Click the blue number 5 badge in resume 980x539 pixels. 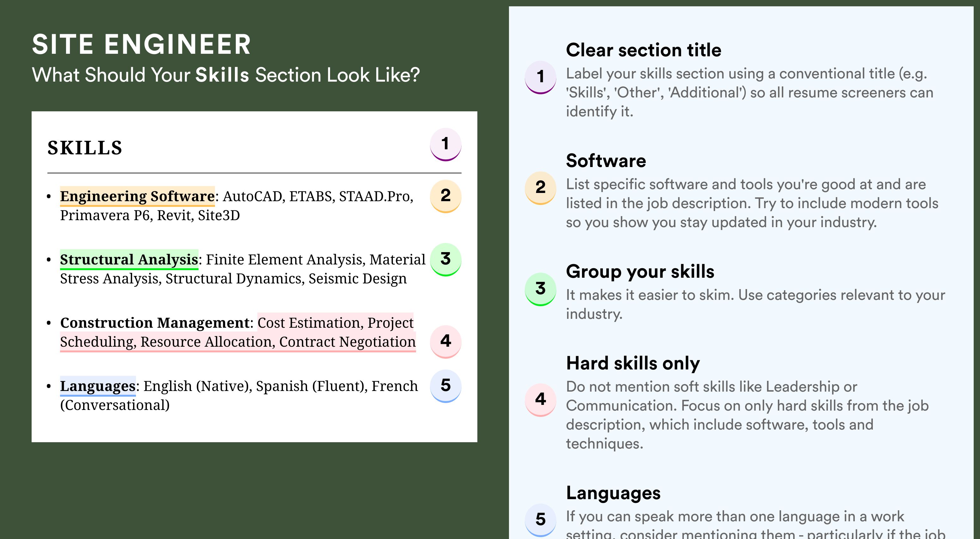click(x=445, y=386)
